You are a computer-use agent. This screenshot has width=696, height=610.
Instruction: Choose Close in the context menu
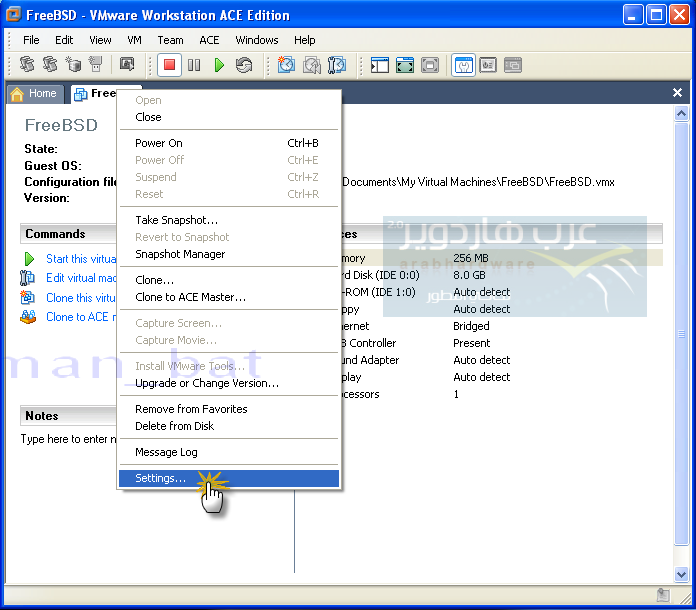[229, 117]
